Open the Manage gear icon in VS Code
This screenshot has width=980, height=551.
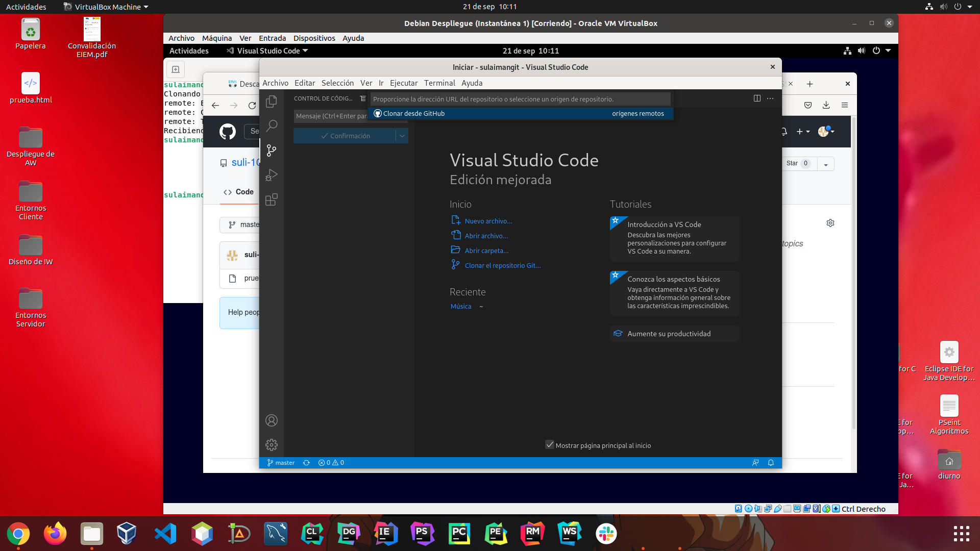coord(271,444)
